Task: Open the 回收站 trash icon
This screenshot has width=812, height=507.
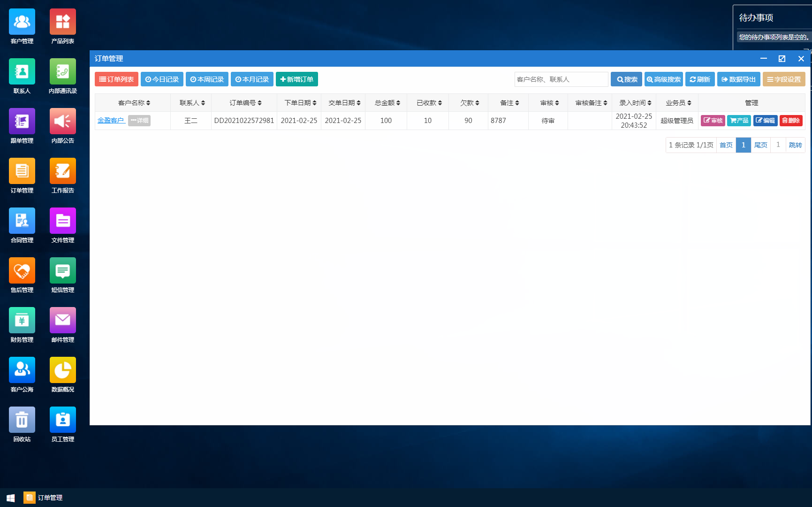Action: point(22,420)
